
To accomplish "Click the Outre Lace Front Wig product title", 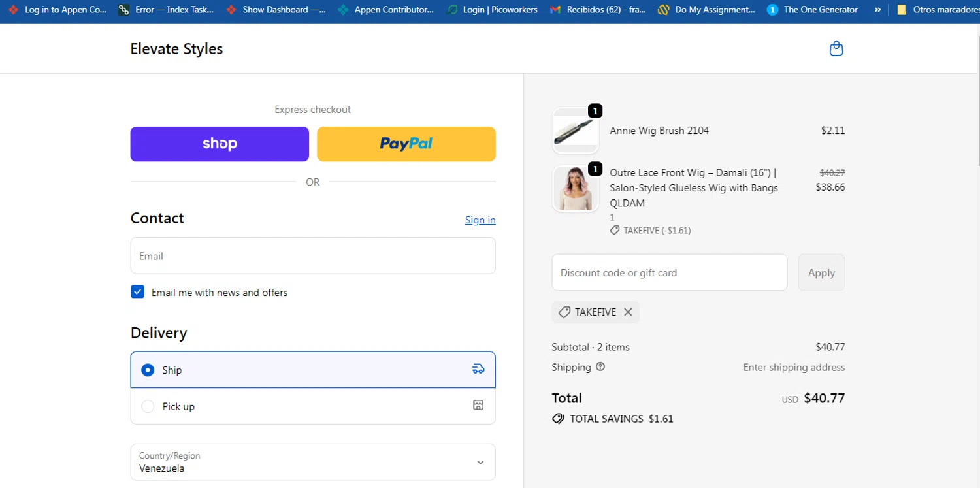I will [x=694, y=188].
